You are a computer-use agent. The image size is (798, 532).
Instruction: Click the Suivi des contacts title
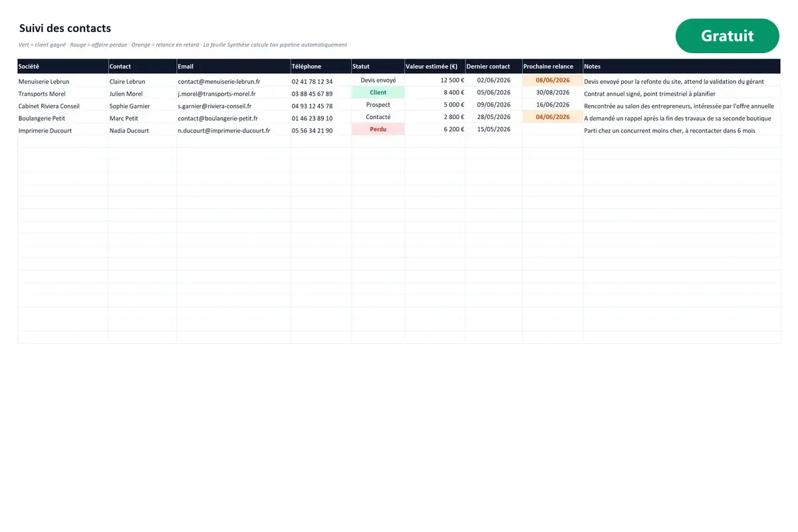pos(65,29)
